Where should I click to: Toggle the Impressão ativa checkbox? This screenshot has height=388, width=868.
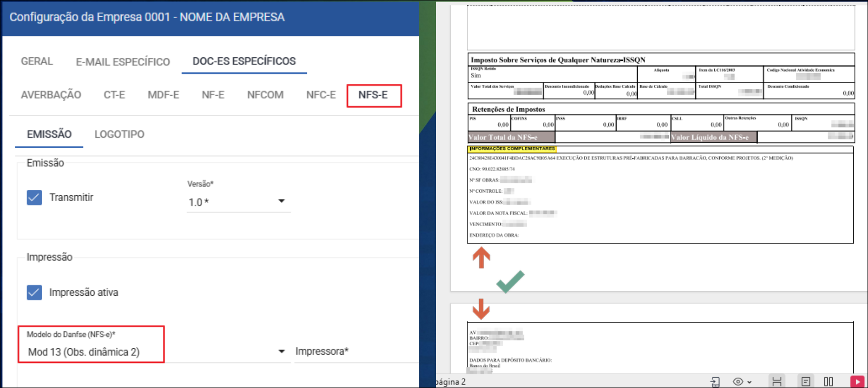pos(34,292)
